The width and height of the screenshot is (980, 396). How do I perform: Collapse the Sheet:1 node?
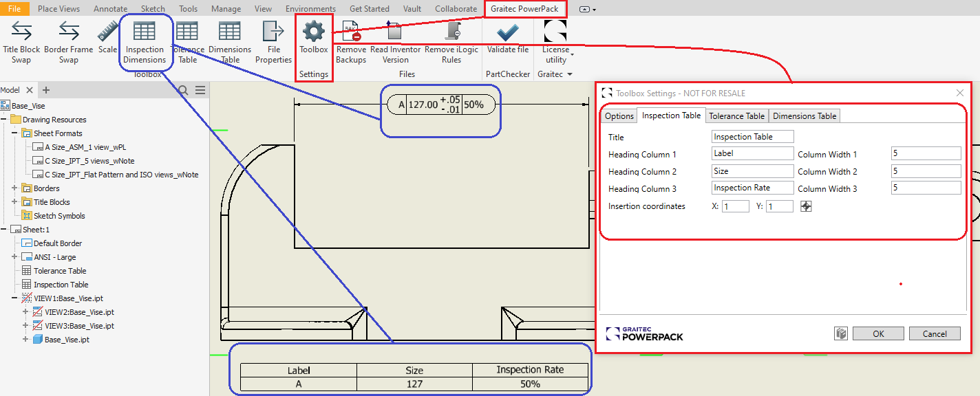coord(4,230)
